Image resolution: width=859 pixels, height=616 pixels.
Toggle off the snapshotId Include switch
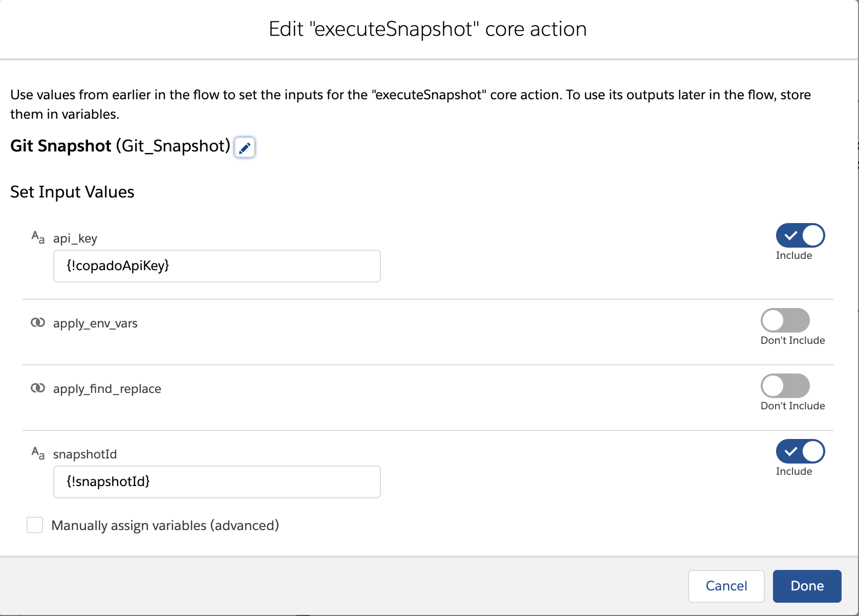[801, 452]
